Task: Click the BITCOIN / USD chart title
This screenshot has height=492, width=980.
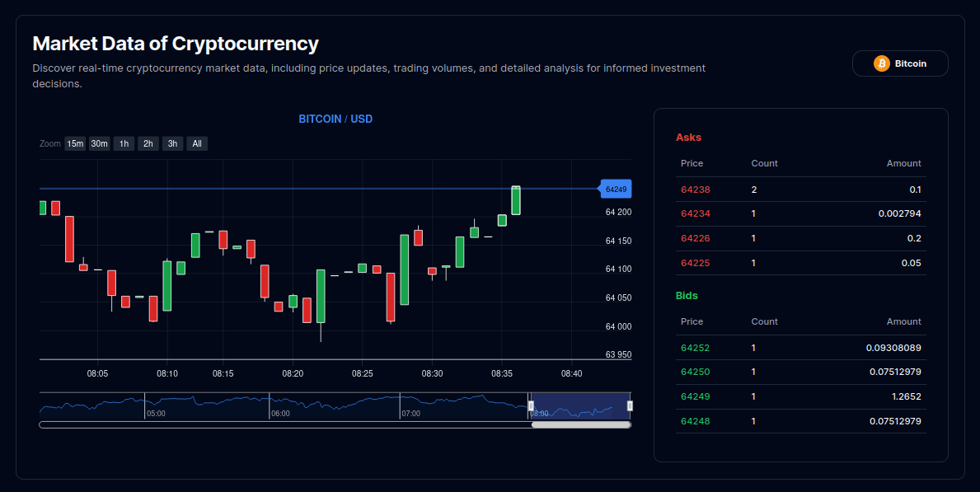Action: (x=335, y=119)
